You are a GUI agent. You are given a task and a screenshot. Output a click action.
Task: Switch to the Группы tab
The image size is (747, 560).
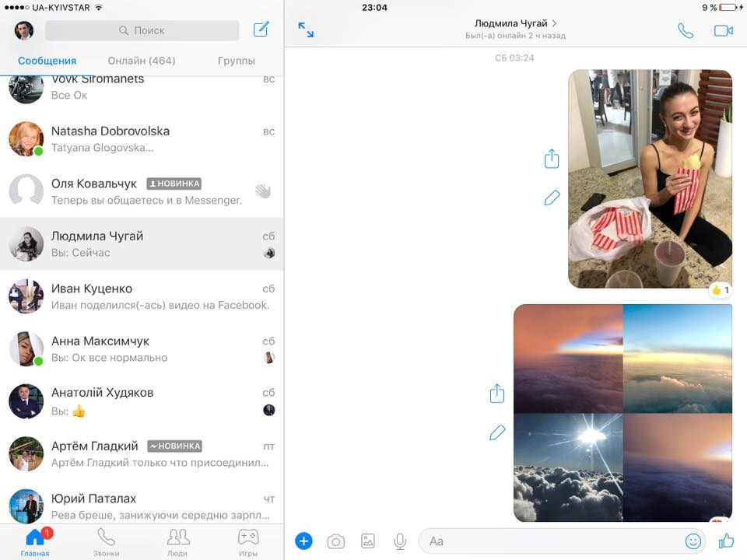point(237,61)
